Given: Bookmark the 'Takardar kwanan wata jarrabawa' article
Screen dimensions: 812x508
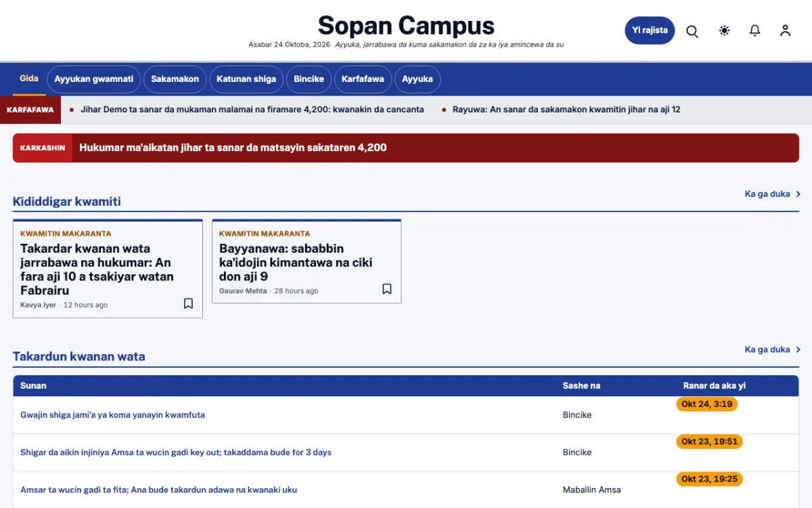Looking at the screenshot, I should pos(189,303).
